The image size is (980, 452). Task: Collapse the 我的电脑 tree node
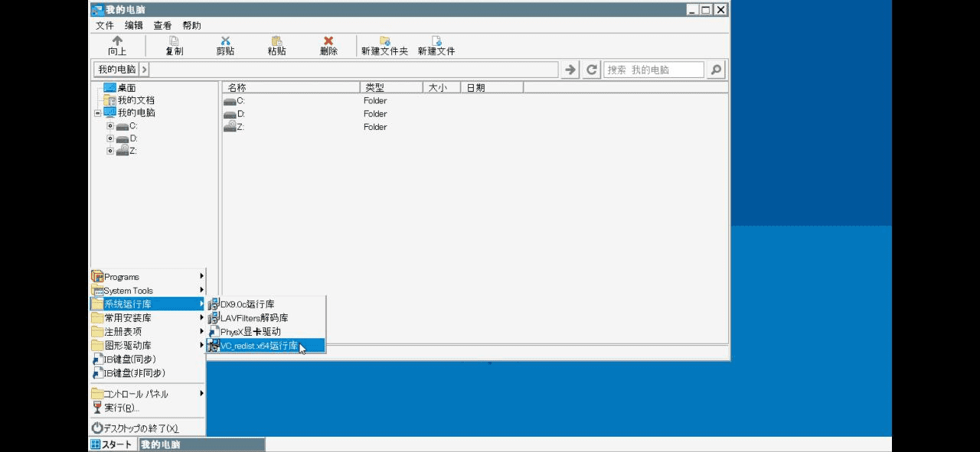click(x=98, y=113)
